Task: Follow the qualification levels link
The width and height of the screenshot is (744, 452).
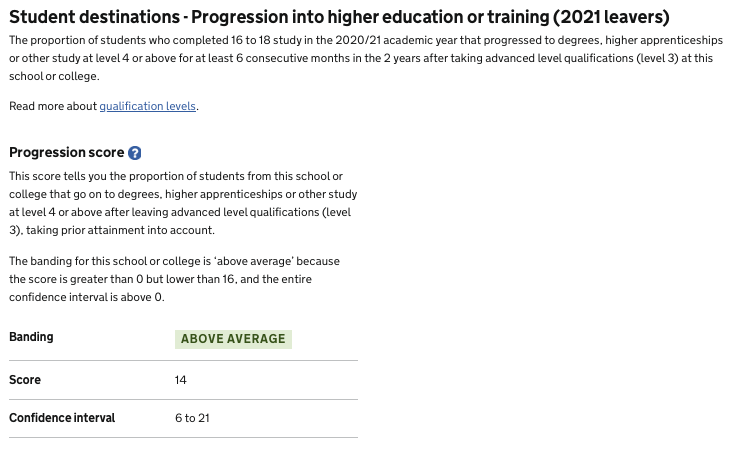Action: click(x=148, y=106)
